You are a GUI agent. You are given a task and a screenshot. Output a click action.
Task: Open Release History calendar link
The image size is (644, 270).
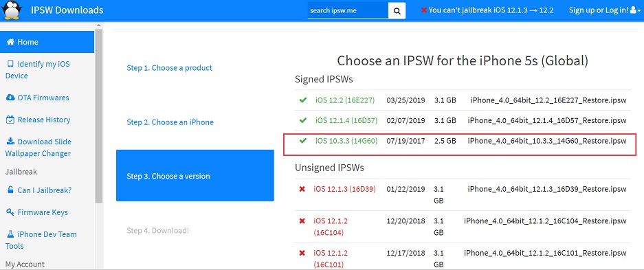click(38, 120)
